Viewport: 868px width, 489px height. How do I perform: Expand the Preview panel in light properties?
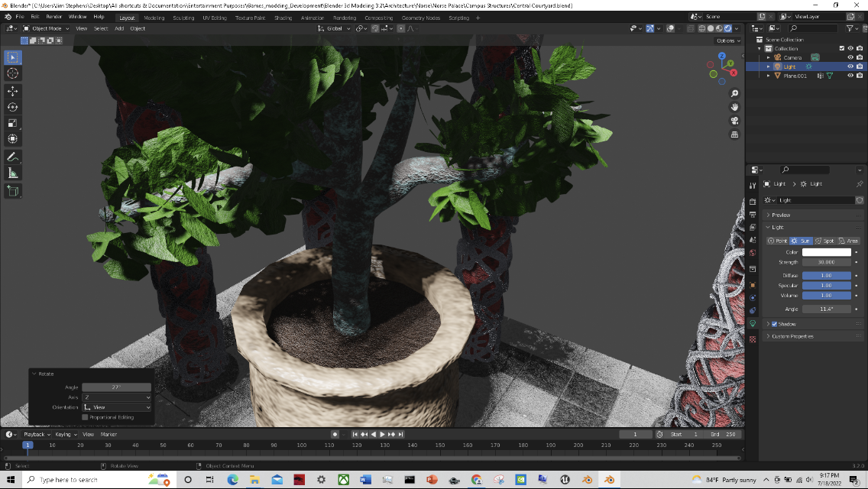pyautogui.click(x=781, y=215)
